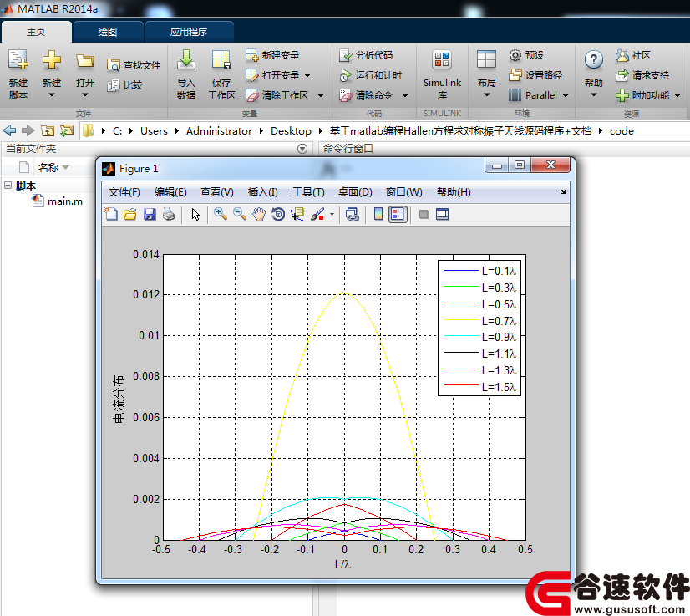This screenshot has width=690, height=616.
Task: Open the Simulink Library
Action: point(442,75)
